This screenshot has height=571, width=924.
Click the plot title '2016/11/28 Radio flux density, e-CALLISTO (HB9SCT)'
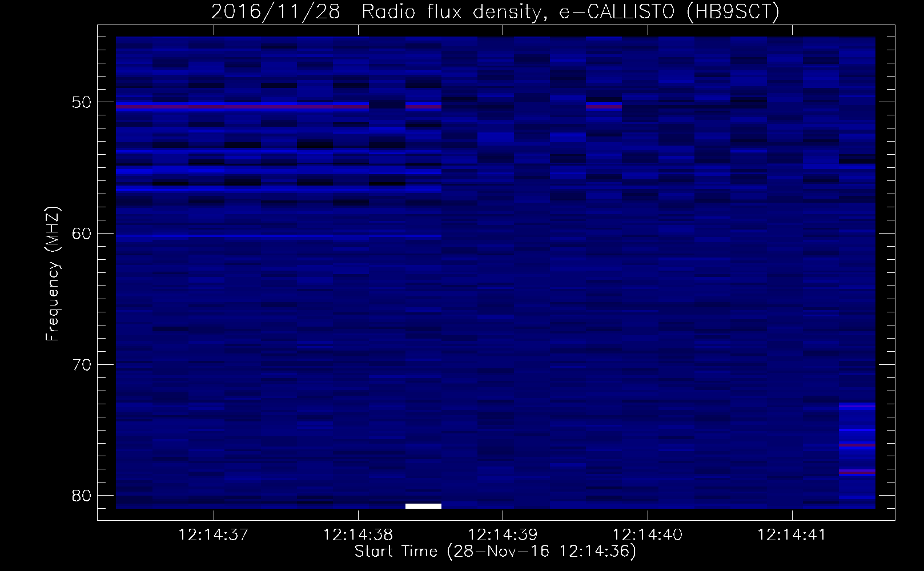pyautogui.click(x=495, y=12)
